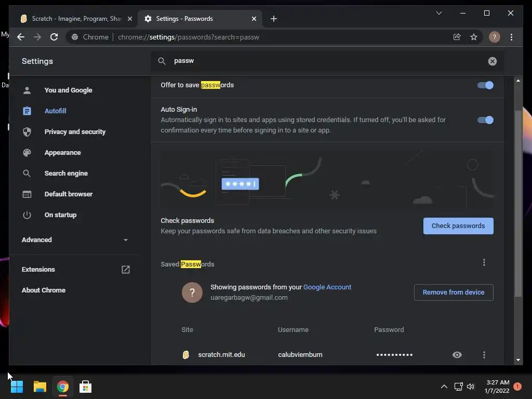Open Autofill settings section
Viewport: 532px width, 399px height.
55,111
